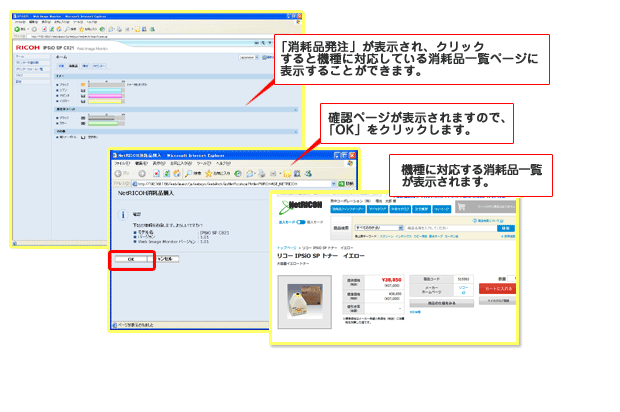Collapse the middle section in Web Image Monitor
Image resolution: width=620 pixels, height=412 pixels.
295,109
